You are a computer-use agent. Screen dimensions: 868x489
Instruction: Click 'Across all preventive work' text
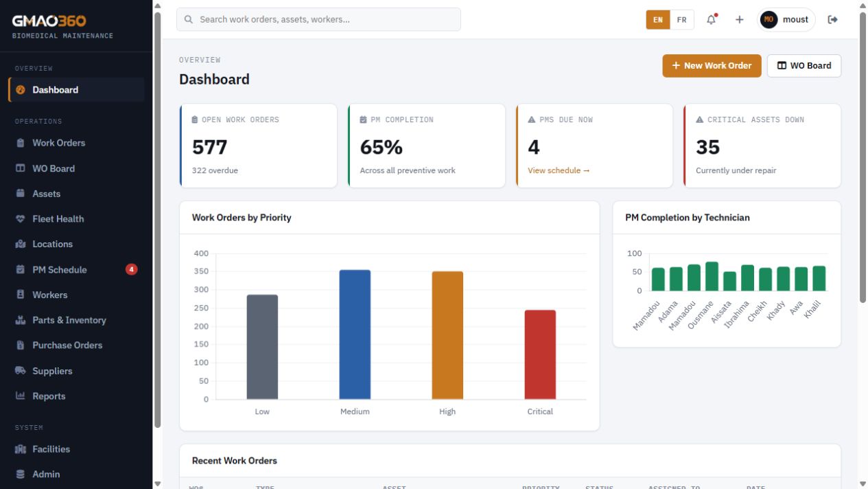(x=408, y=170)
